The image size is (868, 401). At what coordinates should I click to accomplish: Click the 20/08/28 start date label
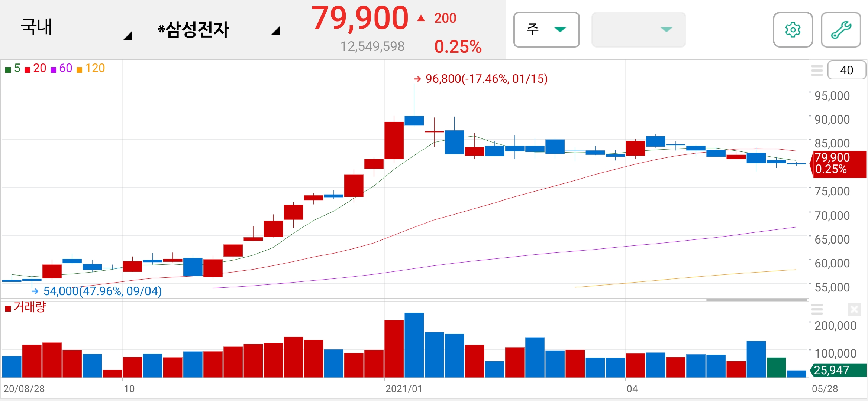[x=24, y=389]
